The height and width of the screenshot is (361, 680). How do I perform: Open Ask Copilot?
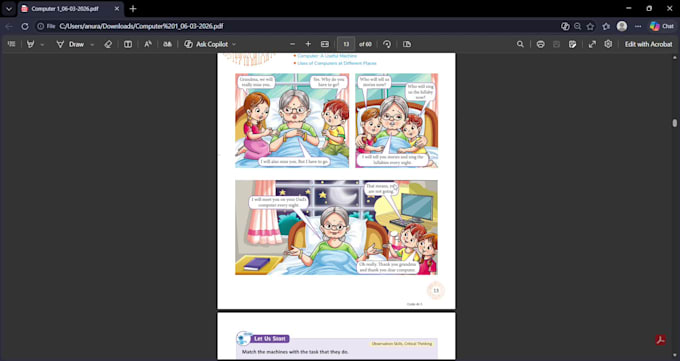206,44
